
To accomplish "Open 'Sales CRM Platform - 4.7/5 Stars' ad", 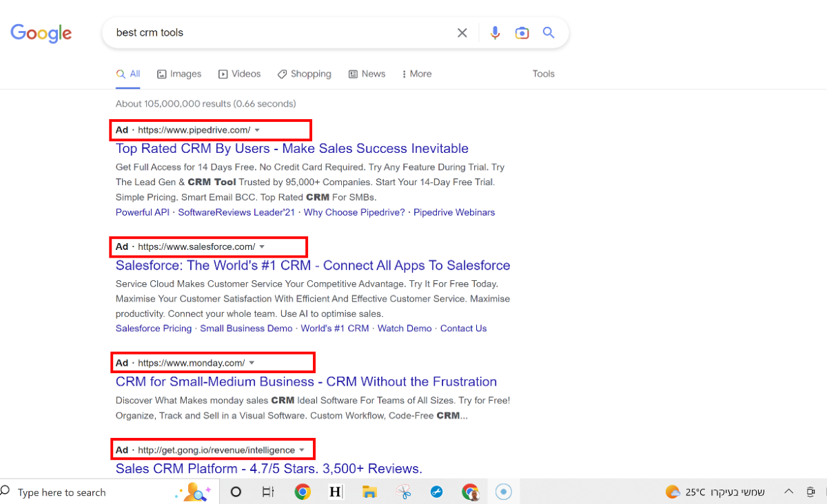I will tap(269, 469).
